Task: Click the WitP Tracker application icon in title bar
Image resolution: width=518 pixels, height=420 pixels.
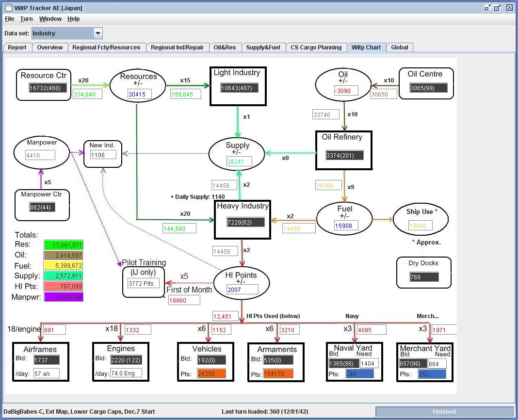Action: point(9,8)
